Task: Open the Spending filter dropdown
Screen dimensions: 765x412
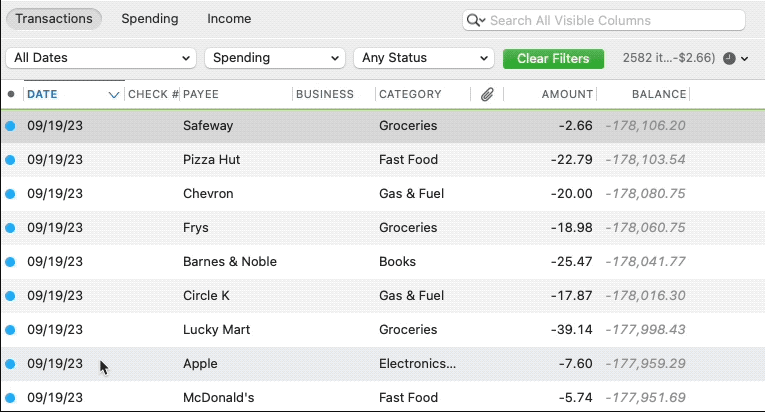Action: (274, 58)
